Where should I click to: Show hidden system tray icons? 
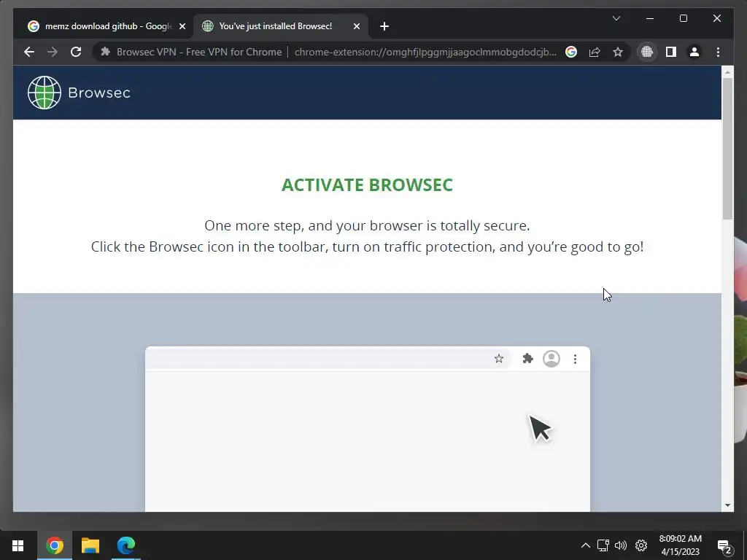coord(586,545)
